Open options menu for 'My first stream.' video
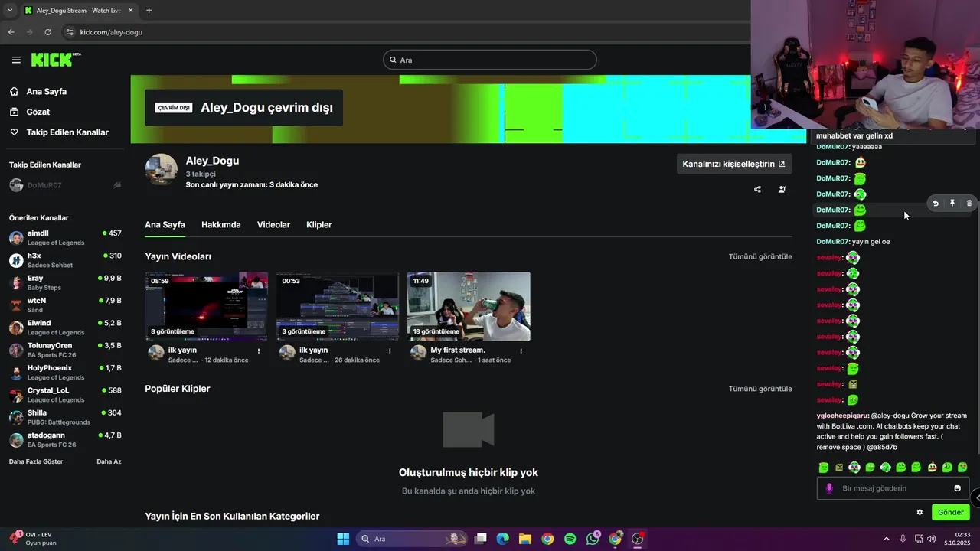 (x=521, y=351)
